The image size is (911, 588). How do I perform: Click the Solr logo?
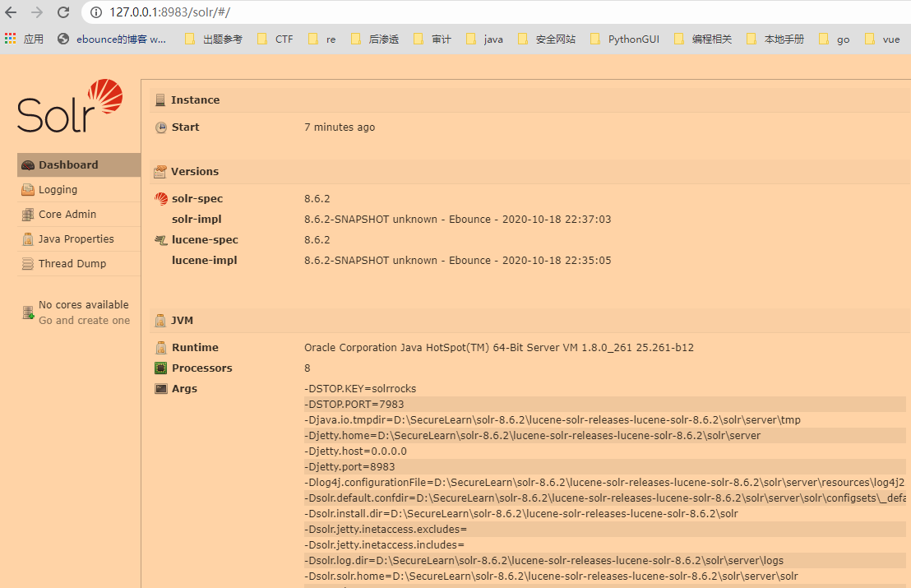point(70,107)
